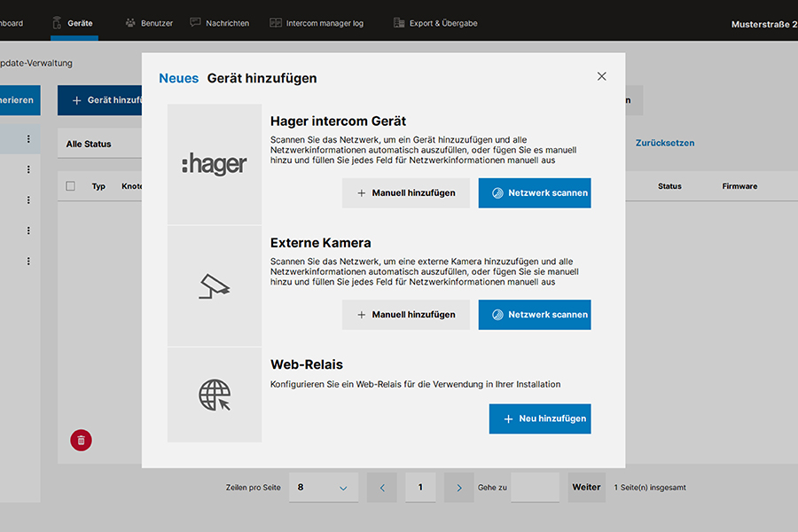Click the Gerät hinzufügen button behind the dialog
798x532 pixels.
click(x=99, y=100)
